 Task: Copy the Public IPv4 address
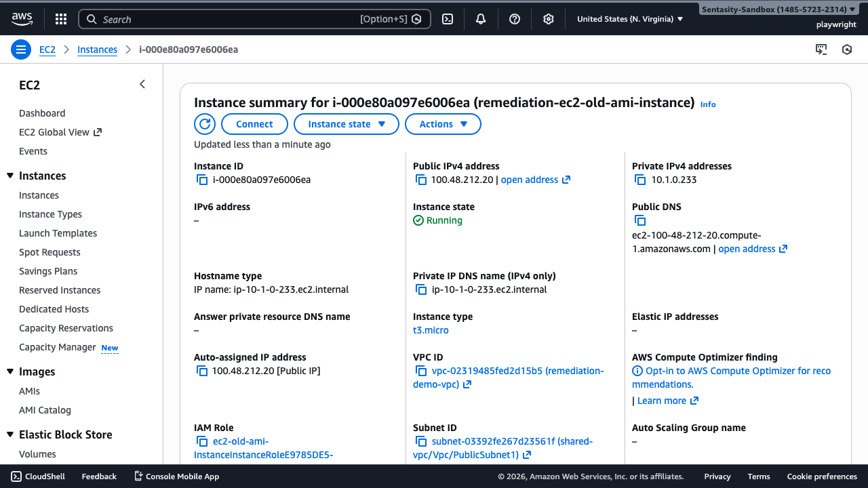tap(420, 180)
